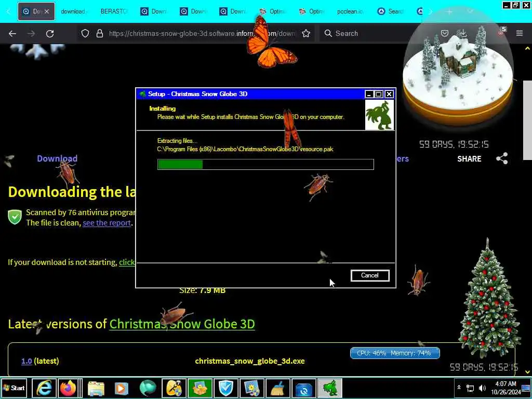The width and height of the screenshot is (532, 399).
Task: Click the Christmas tree desktop widget
Action: click(489, 299)
